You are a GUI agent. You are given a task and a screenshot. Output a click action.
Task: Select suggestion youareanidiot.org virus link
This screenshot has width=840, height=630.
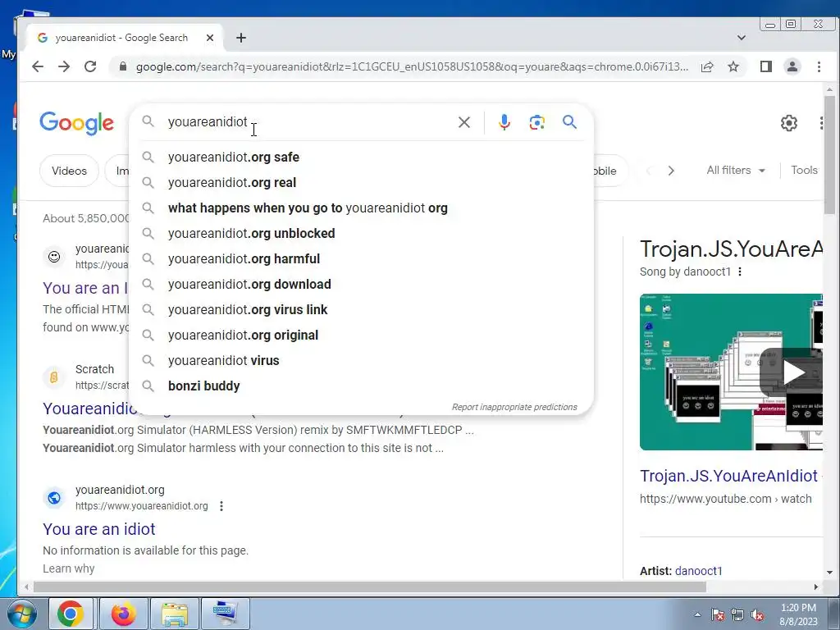point(361,309)
